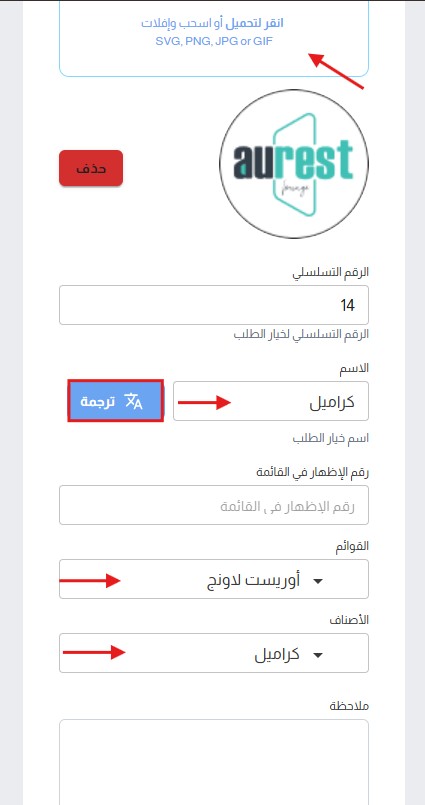The image size is (425, 805).
Task: Click the red حذف delete button
Action: [91, 168]
